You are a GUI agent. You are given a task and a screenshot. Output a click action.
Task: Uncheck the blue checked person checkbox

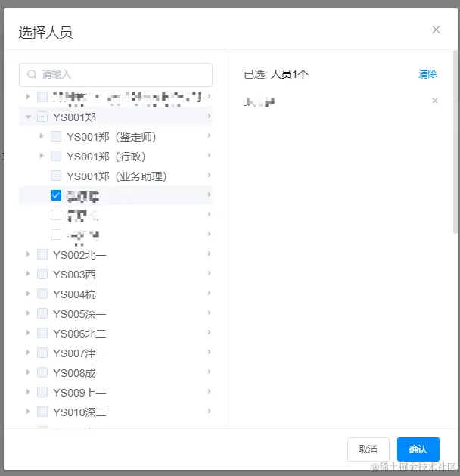56,195
